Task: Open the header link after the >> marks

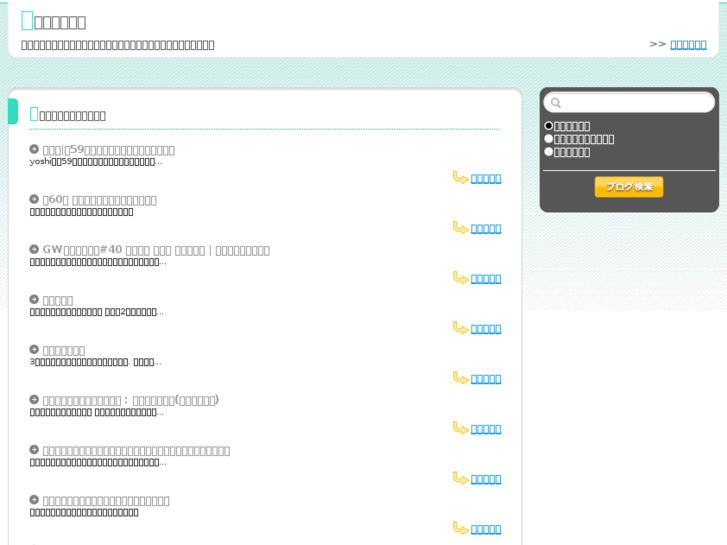Action: click(688, 45)
